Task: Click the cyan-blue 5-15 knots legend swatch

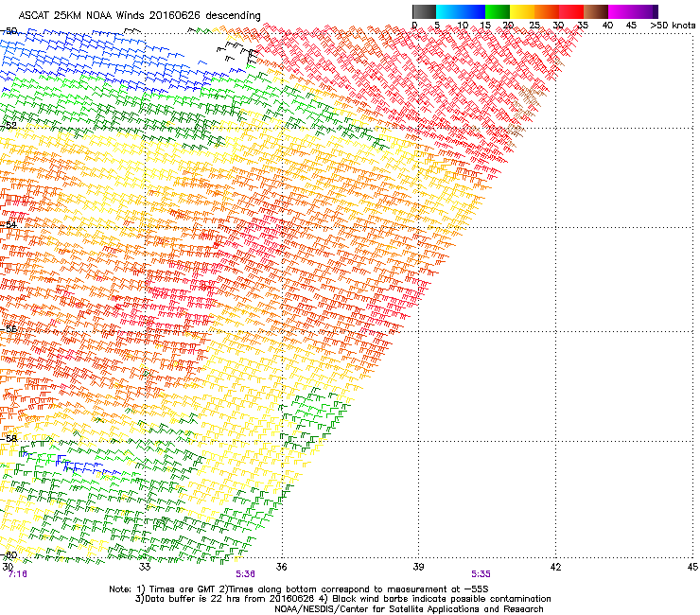Action: [461, 11]
